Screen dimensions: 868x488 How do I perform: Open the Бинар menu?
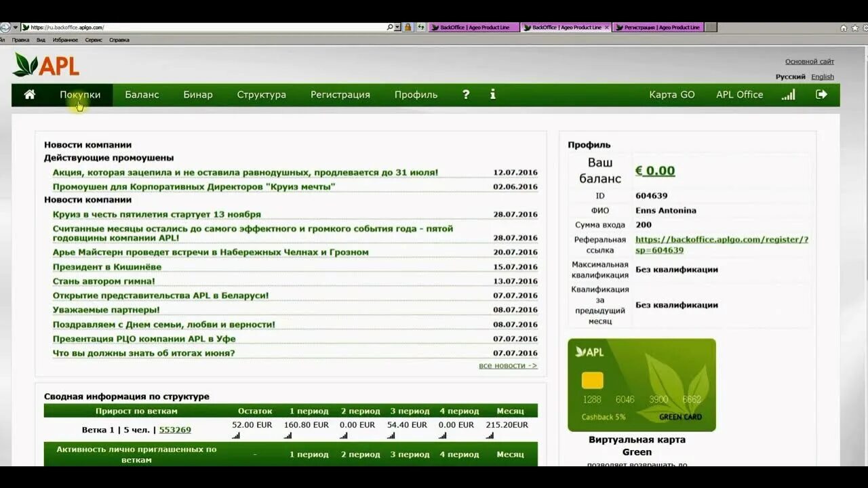[198, 95]
